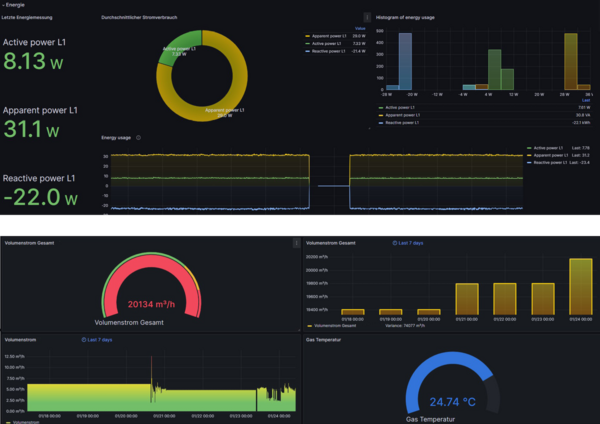
Task: Click Last 7 days on Volumenstrom Gesamt chart
Action: pyautogui.click(x=411, y=243)
